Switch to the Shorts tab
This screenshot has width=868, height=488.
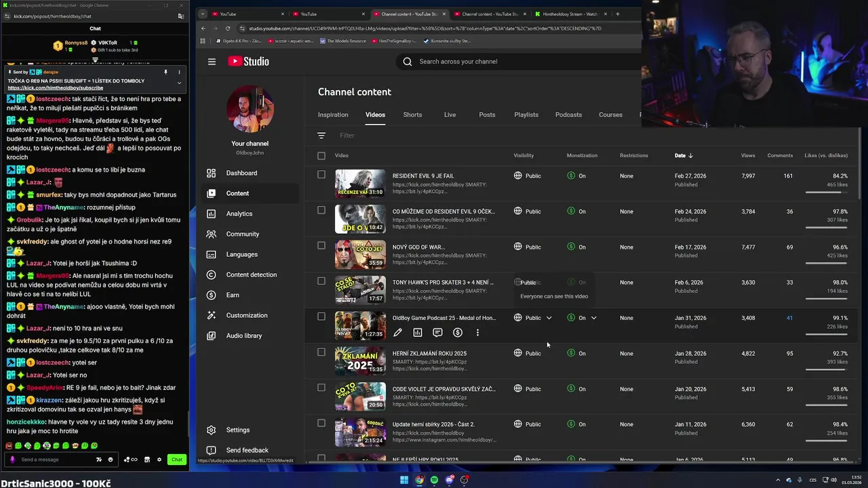(x=412, y=115)
